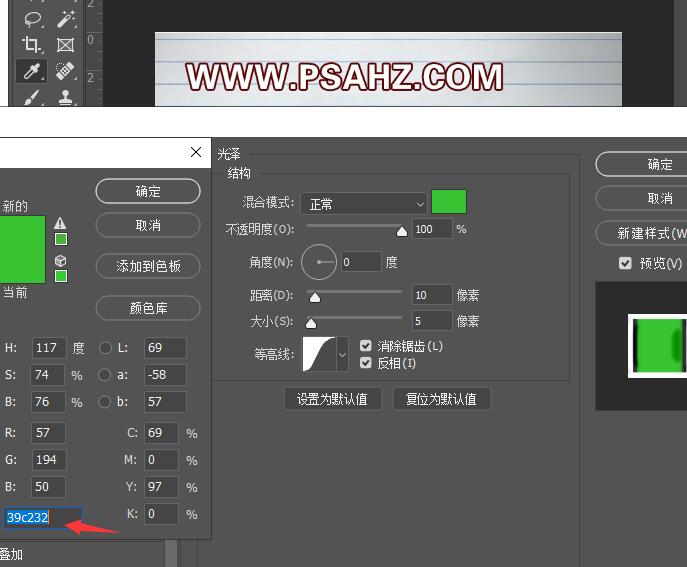Image resolution: width=687 pixels, height=567 pixels.
Task: Click 取消 in the layer style dialog
Action: click(x=641, y=198)
